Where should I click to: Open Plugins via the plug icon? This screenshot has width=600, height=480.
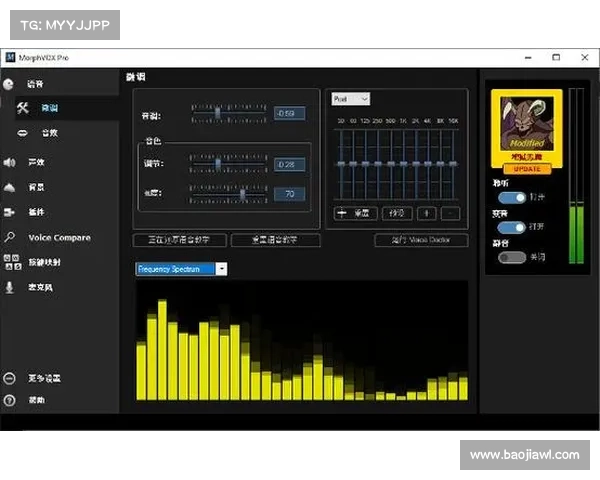9,212
